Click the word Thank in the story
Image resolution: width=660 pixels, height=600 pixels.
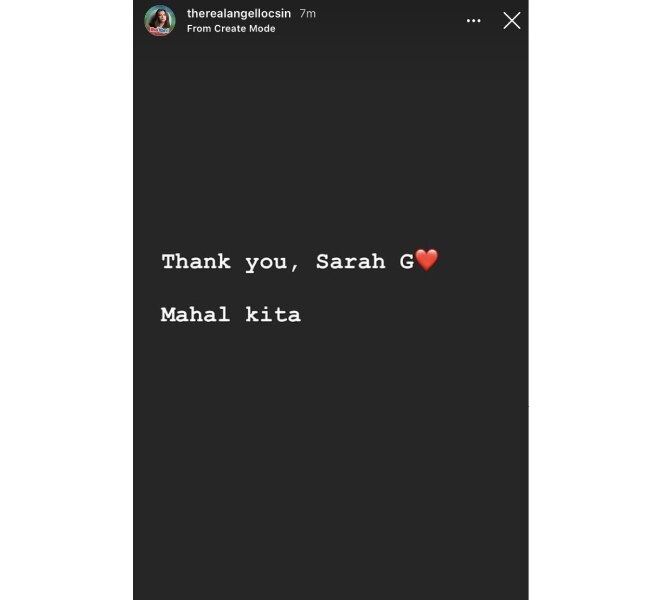pos(196,261)
